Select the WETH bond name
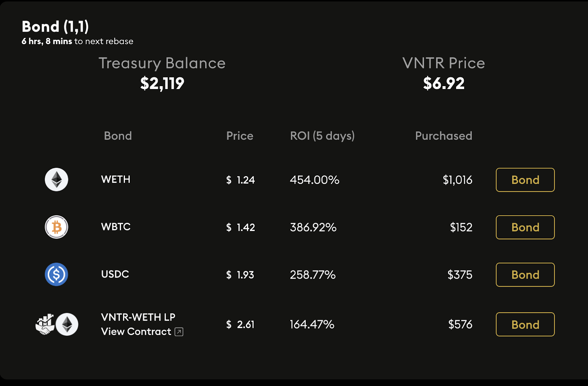The image size is (588, 386). pyautogui.click(x=115, y=180)
